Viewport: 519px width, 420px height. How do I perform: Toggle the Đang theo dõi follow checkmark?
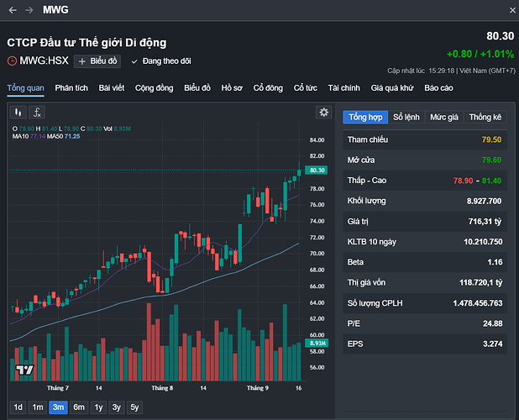point(134,60)
